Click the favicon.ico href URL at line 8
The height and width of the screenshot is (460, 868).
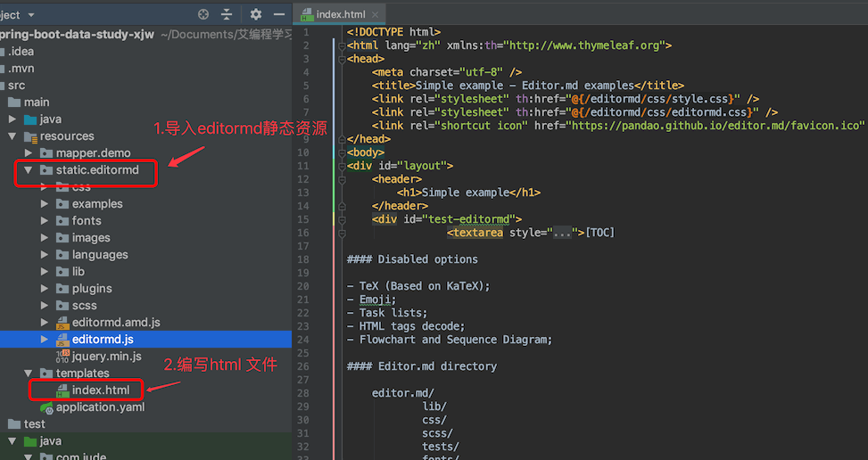coord(715,126)
